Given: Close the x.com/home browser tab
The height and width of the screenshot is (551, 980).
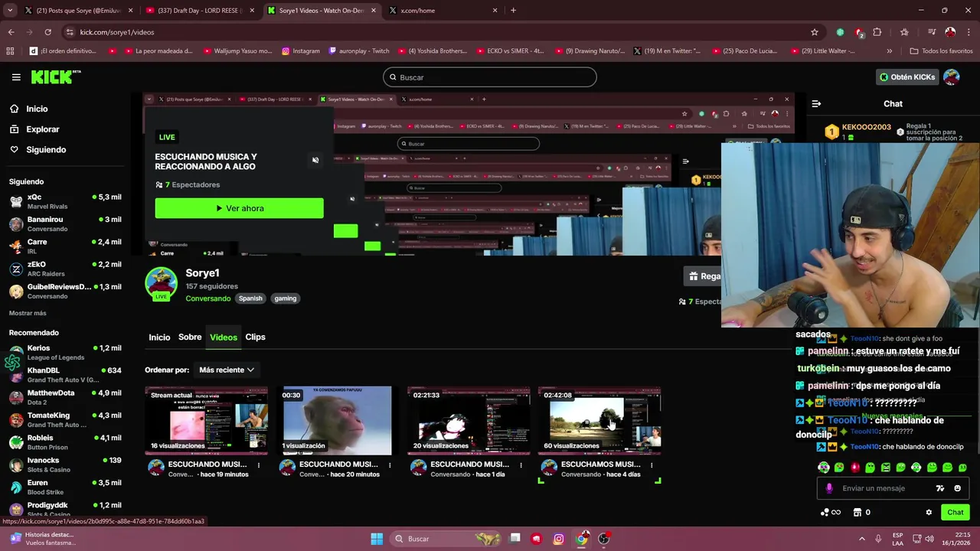Looking at the screenshot, I should coord(495,11).
